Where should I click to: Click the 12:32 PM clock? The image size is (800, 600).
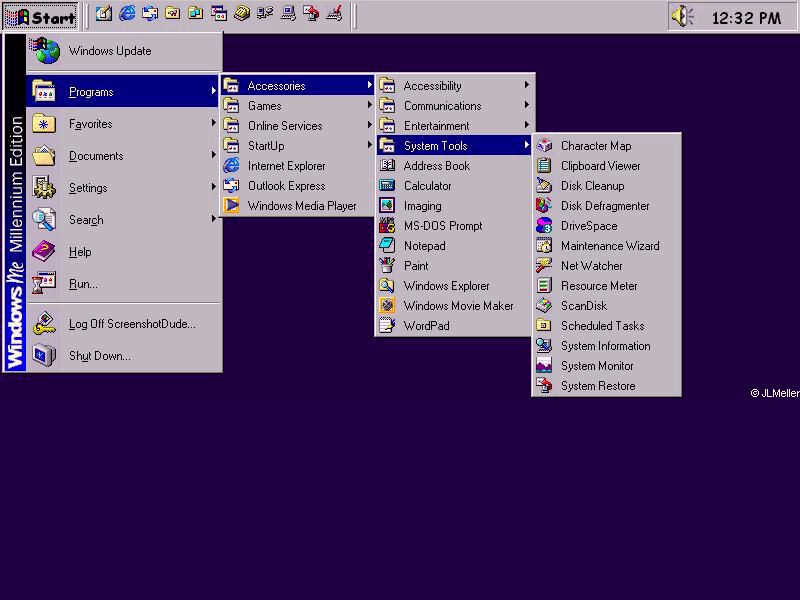coord(746,18)
